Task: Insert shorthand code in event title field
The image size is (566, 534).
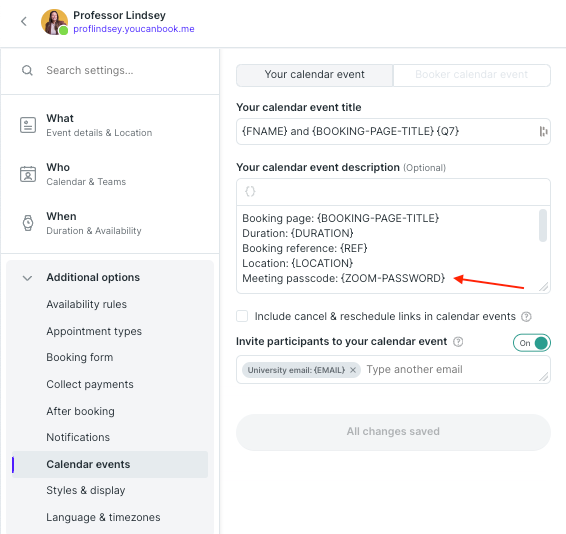Action: pos(543,131)
